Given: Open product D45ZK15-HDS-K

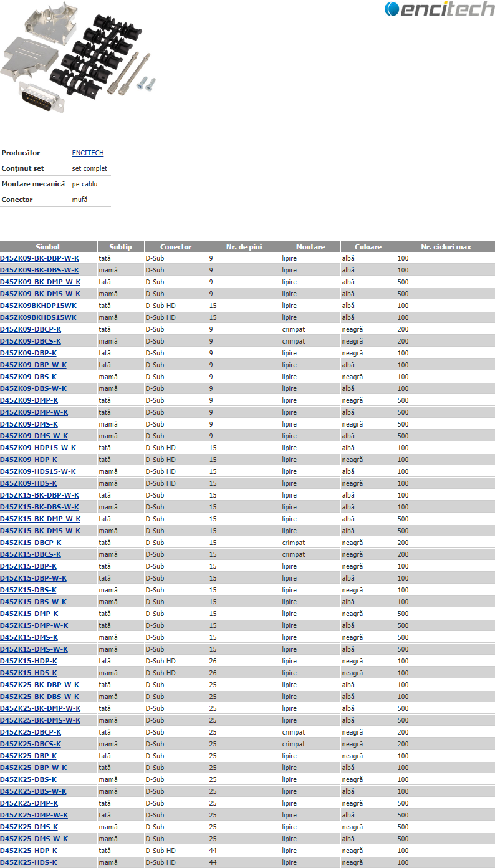Looking at the screenshot, I should click(29, 673).
